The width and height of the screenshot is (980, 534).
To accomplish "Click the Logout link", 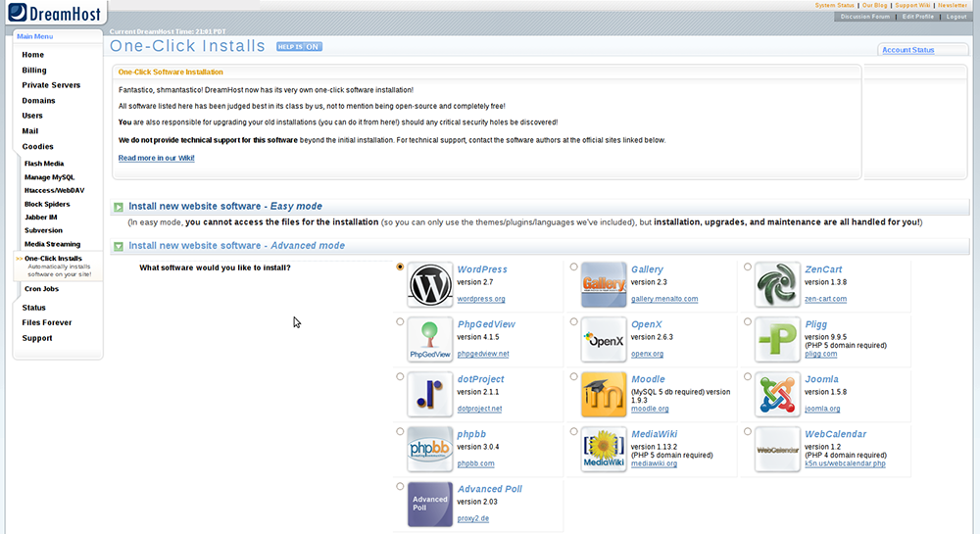I will 956,17.
